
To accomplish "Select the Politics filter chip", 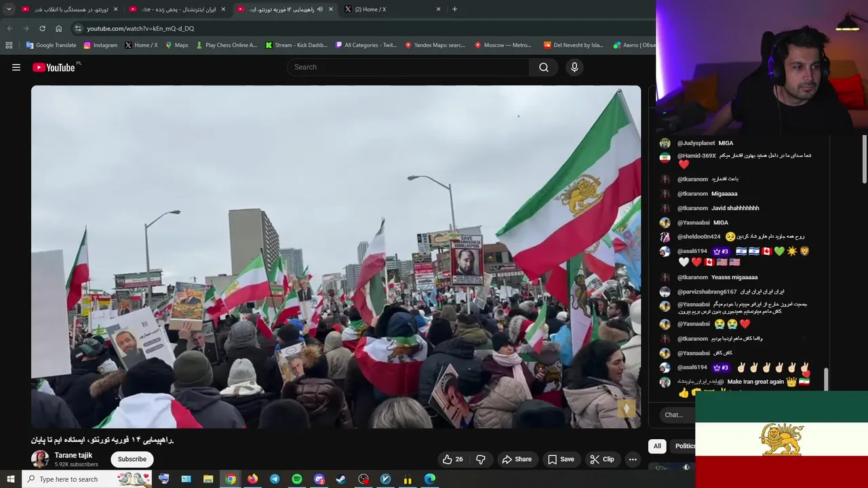I will [x=684, y=446].
